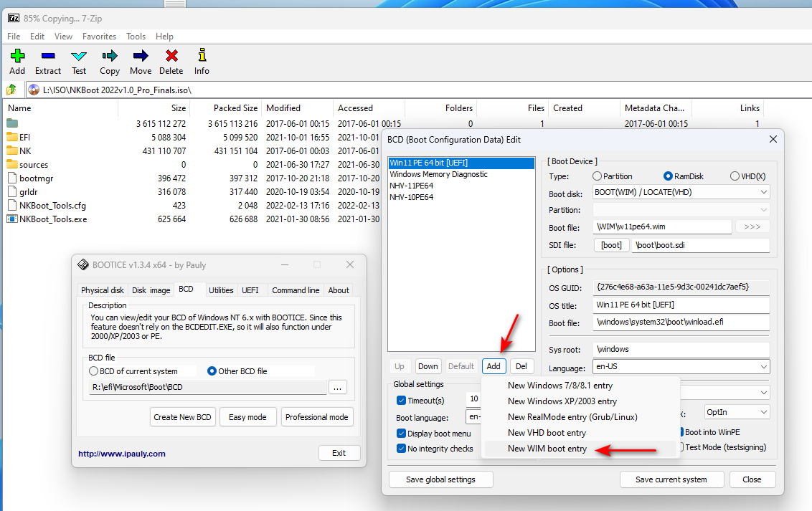Open the OptIn dropdown

pyautogui.click(x=763, y=412)
